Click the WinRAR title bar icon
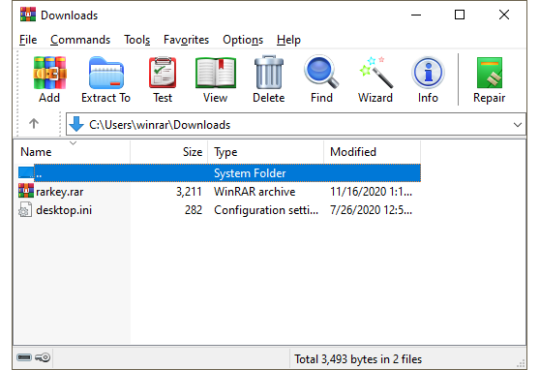 click(x=28, y=15)
